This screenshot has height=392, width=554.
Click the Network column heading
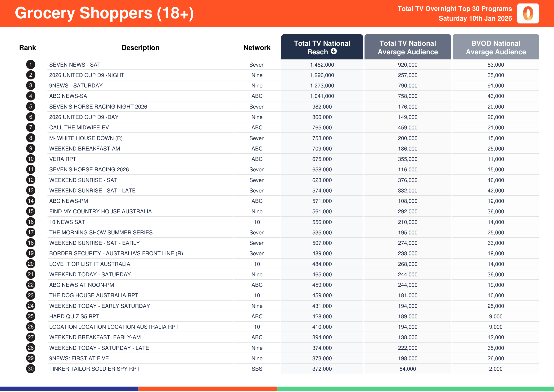(x=257, y=48)
